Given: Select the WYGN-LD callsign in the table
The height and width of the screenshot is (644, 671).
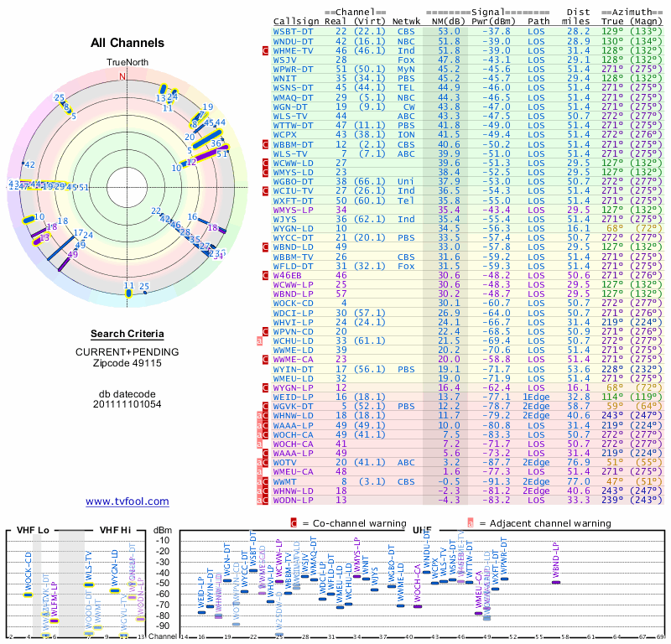Looking at the screenshot, I should tap(293, 228).
